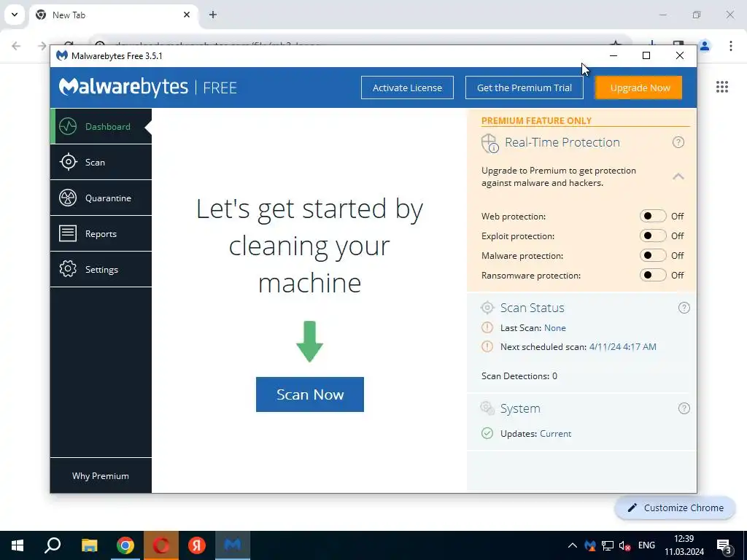Open help for Real-Time Protection
The image size is (747, 560).
pyautogui.click(x=678, y=142)
